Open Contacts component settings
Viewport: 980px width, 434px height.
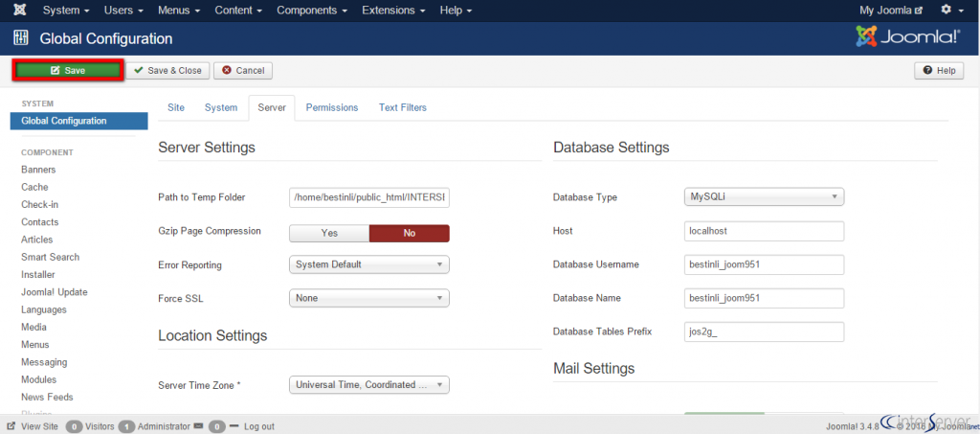(40, 222)
